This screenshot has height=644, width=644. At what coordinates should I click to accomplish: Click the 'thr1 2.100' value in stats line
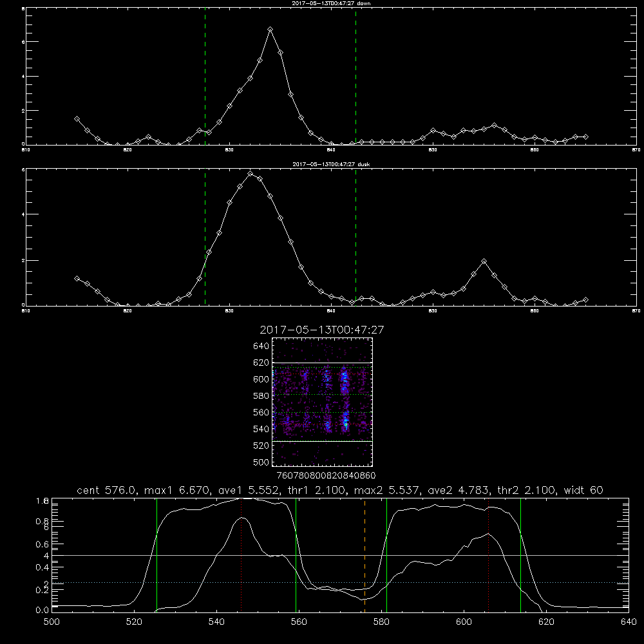coord(316,490)
